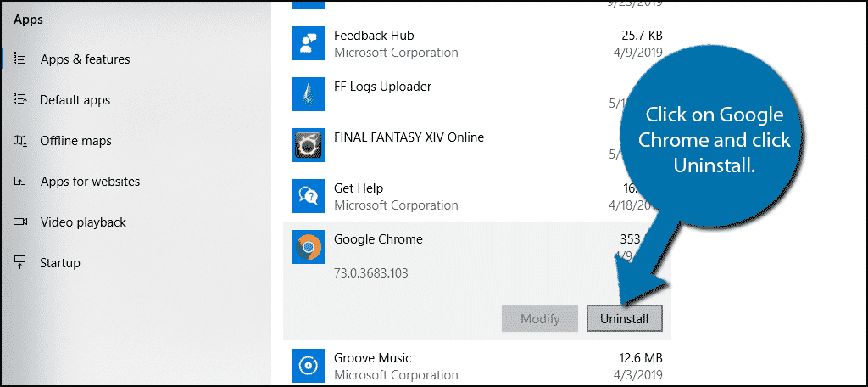Click Microsoft Corporation under Feedback Hub

click(x=397, y=53)
